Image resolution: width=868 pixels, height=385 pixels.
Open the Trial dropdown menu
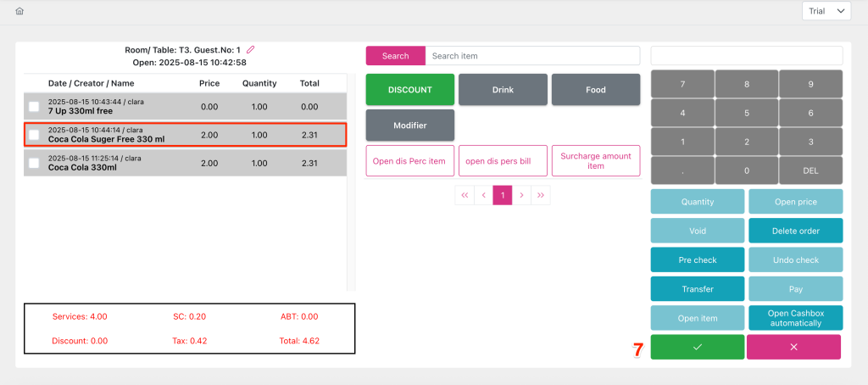click(x=826, y=11)
